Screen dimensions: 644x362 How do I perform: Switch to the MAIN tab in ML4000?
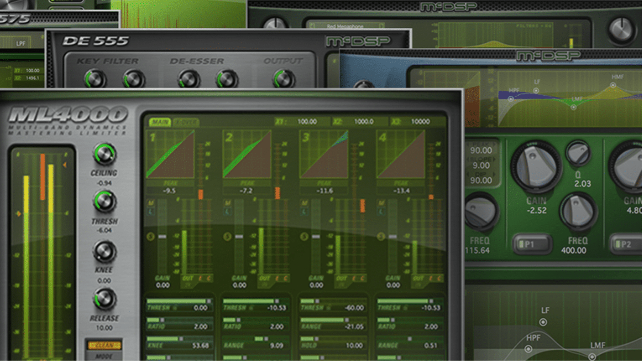click(159, 122)
